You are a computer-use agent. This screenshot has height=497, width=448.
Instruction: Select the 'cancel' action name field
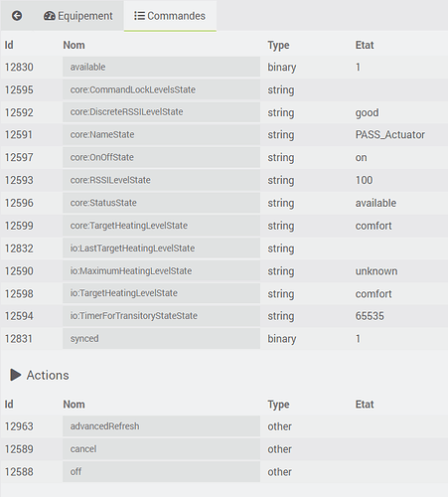click(x=161, y=449)
